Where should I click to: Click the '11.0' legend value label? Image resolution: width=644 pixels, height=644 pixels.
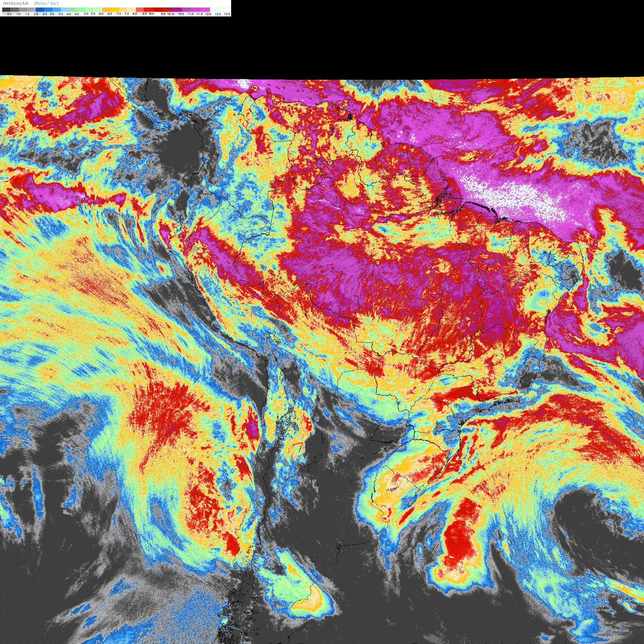(x=191, y=14)
